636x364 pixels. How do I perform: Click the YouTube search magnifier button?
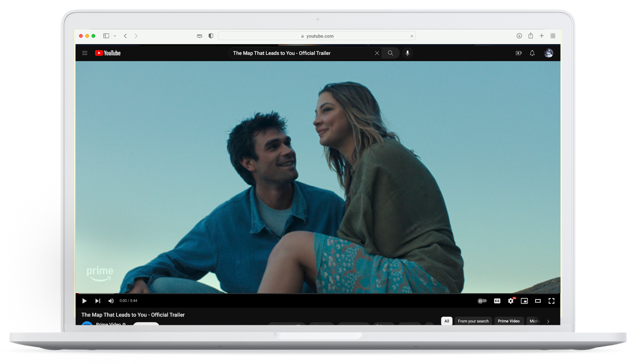[391, 53]
